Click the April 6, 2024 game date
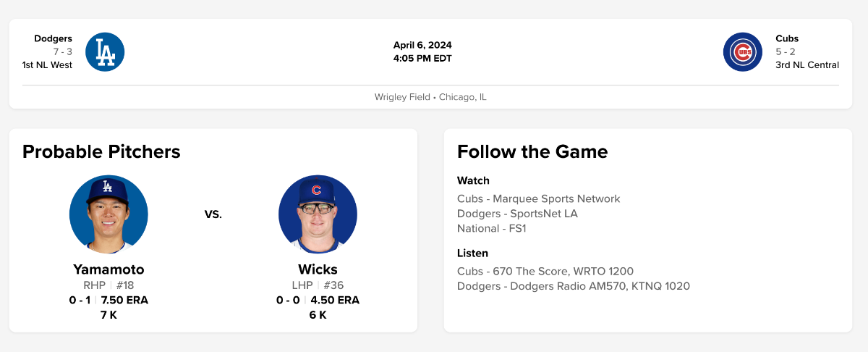Screen dimensions: 868x352 422,45
